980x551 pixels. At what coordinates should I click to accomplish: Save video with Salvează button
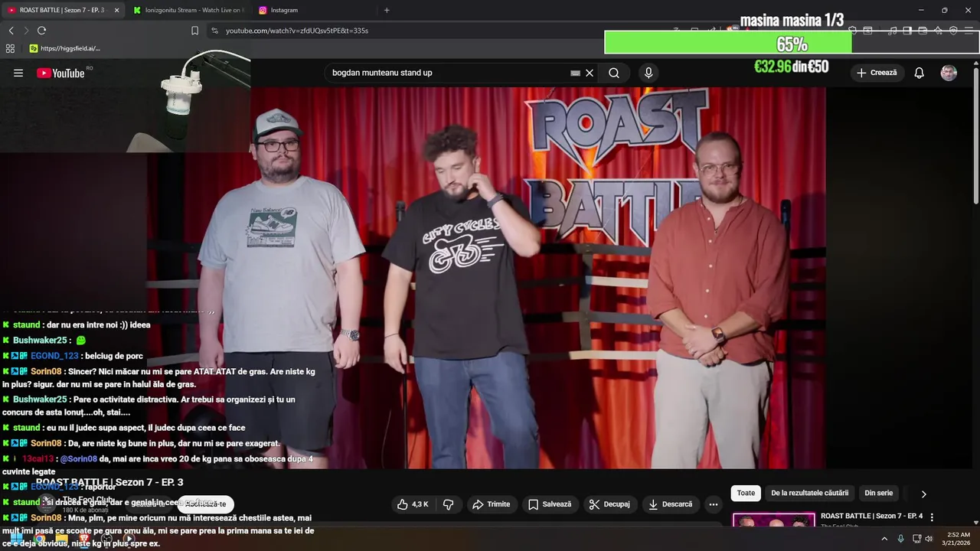[550, 504]
